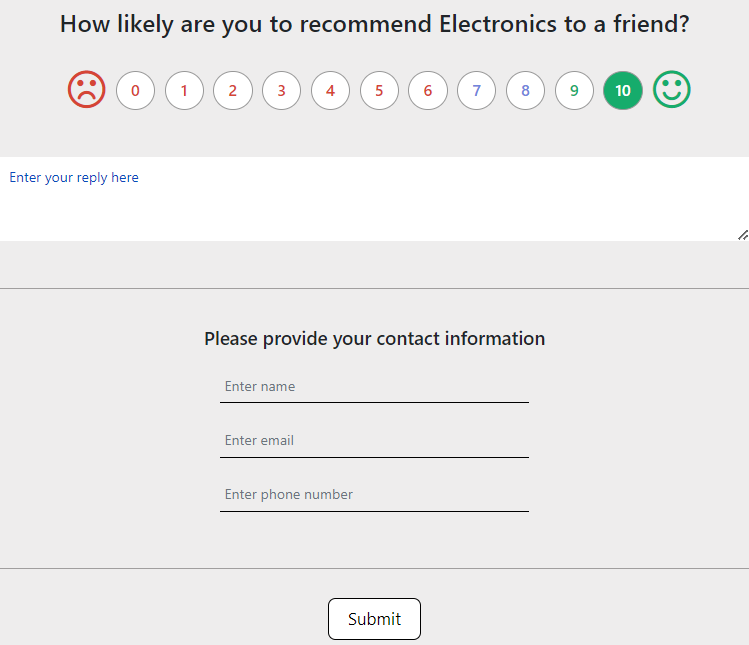Focus the Enter name field
749x645 pixels.
pos(374,387)
